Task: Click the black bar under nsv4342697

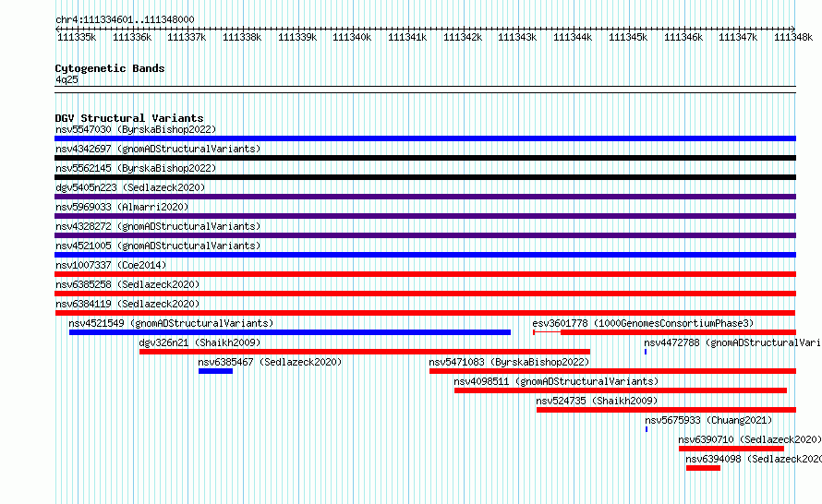Action: click(425, 158)
